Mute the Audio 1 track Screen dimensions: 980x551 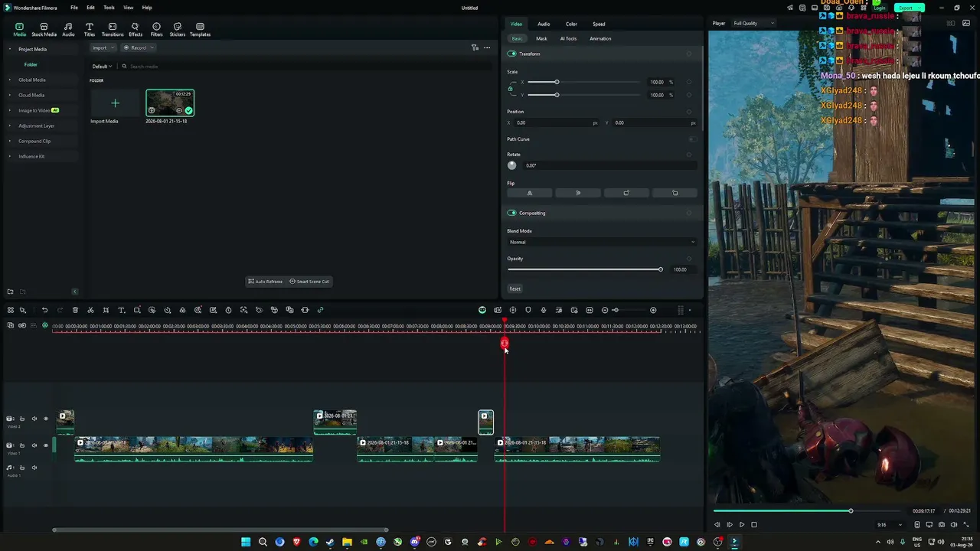click(x=34, y=468)
